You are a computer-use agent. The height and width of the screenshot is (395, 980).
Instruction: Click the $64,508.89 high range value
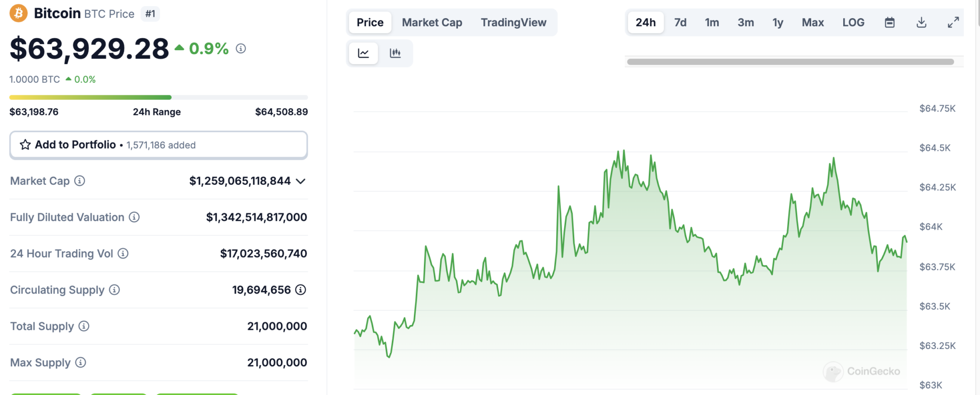point(281,112)
